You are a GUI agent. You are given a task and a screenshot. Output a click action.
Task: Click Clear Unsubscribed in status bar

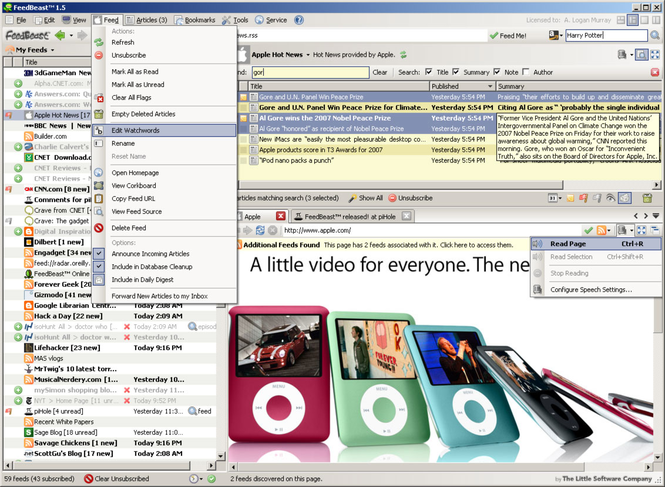point(117,479)
